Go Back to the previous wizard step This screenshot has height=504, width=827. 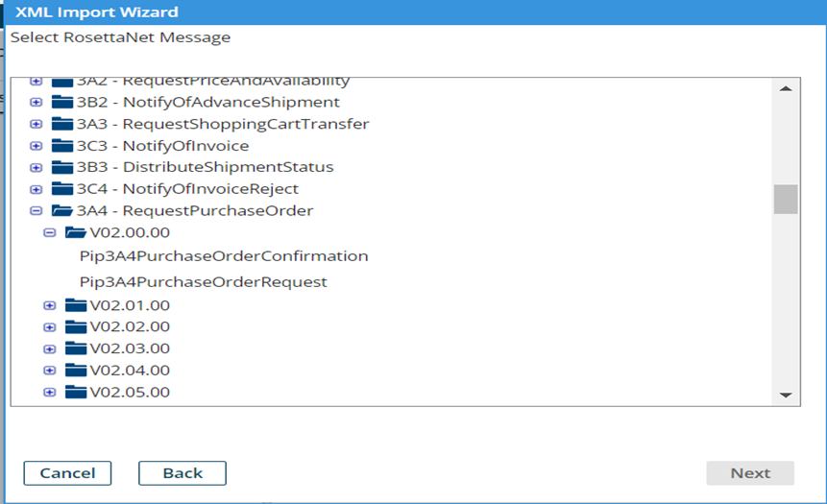tap(182, 473)
